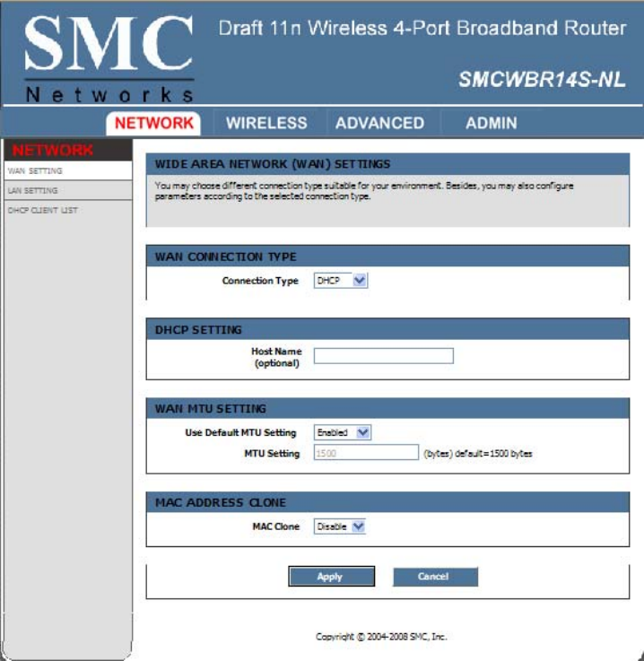Switch to the NETWORK tab
Viewport: 644px width, 661px height.
pyautogui.click(x=153, y=123)
